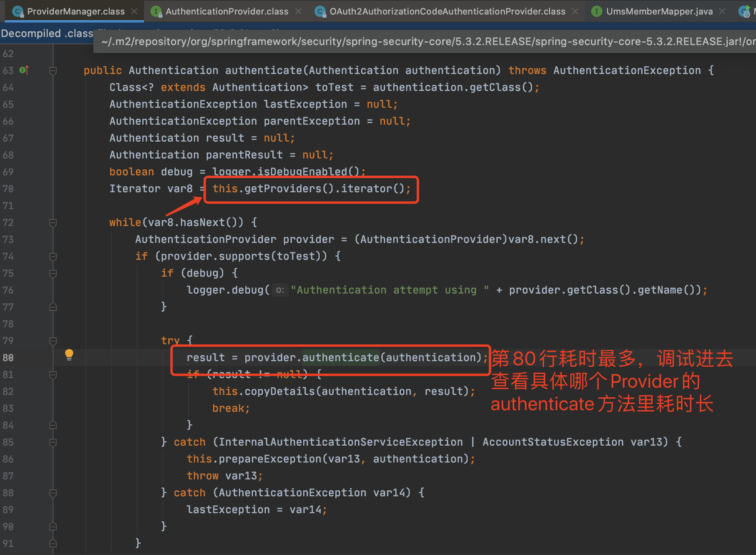This screenshot has height=555, width=756.
Task: Click the intention lightbulb on line 80
Action: click(69, 354)
